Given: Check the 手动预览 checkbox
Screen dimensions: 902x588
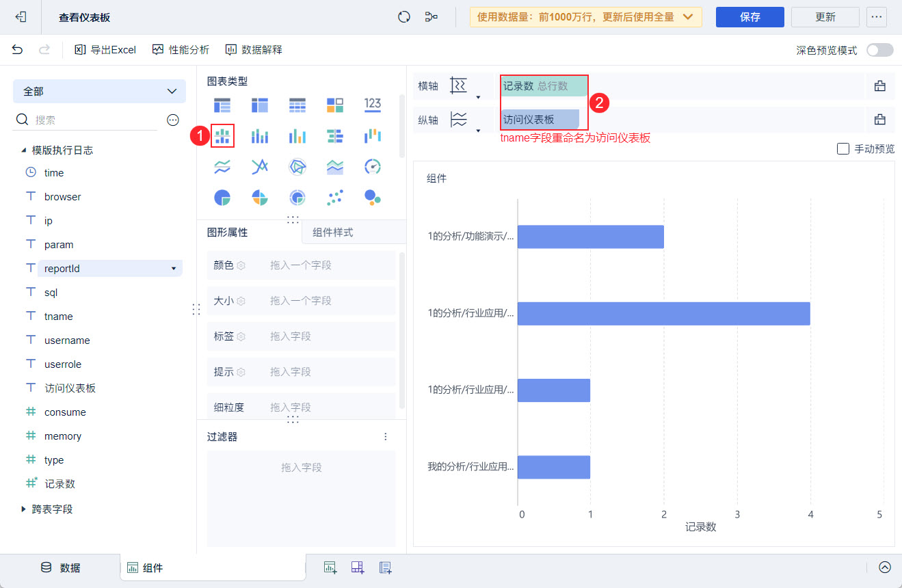Looking at the screenshot, I should [843, 149].
